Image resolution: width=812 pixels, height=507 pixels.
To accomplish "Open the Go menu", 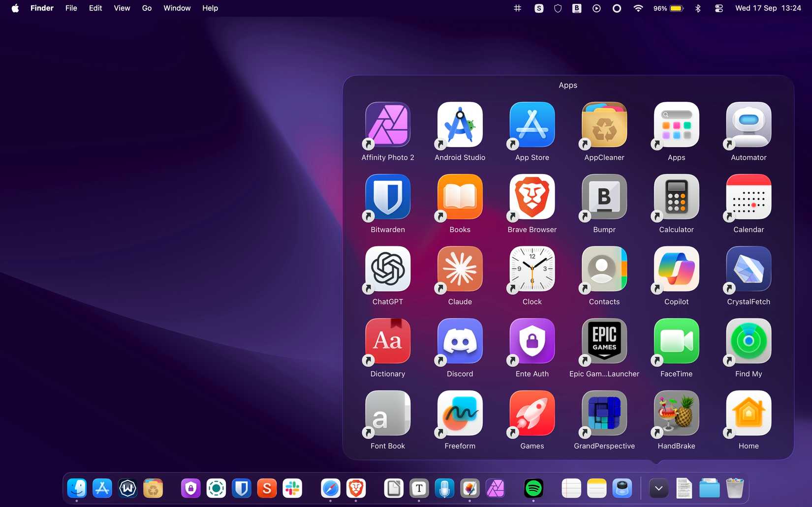I will (147, 8).
